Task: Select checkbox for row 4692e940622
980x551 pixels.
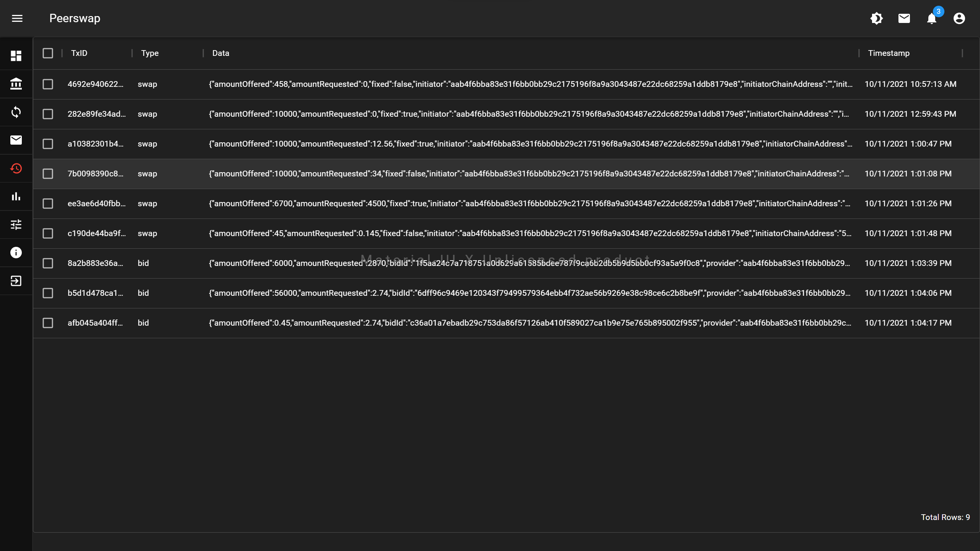Action: tap(48, 84)
